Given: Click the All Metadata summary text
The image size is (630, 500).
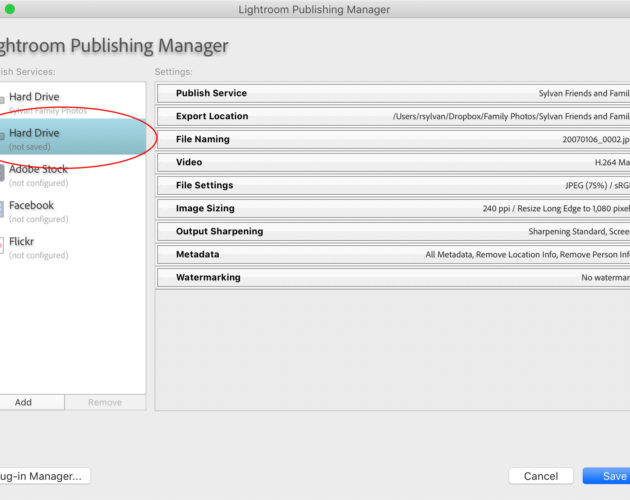Looking at the screenshot, I should click(x=528, y=255).
